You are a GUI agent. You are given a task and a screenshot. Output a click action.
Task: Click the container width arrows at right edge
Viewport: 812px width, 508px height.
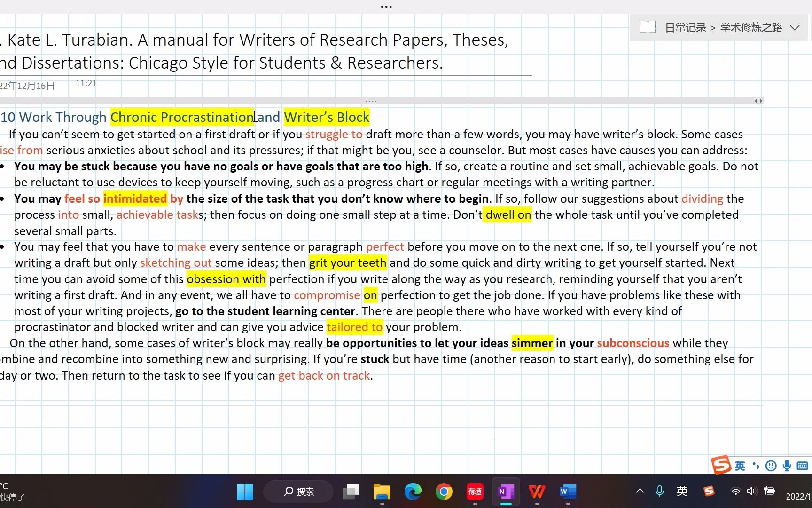758,101
